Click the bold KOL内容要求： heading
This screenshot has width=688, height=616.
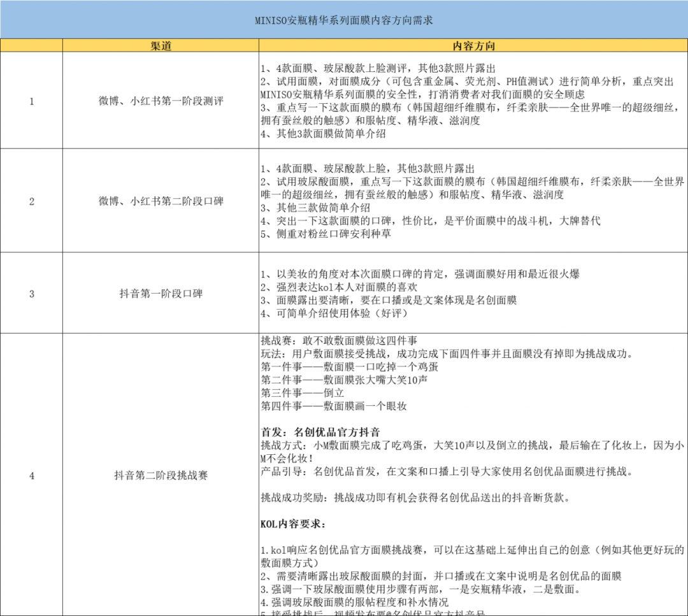[293, 524]
